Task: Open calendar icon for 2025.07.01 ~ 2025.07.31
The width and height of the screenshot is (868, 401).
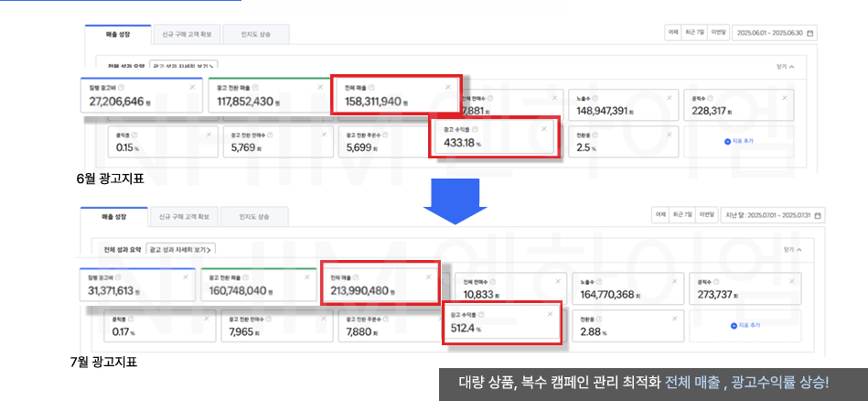Action: tap(818, 215)
